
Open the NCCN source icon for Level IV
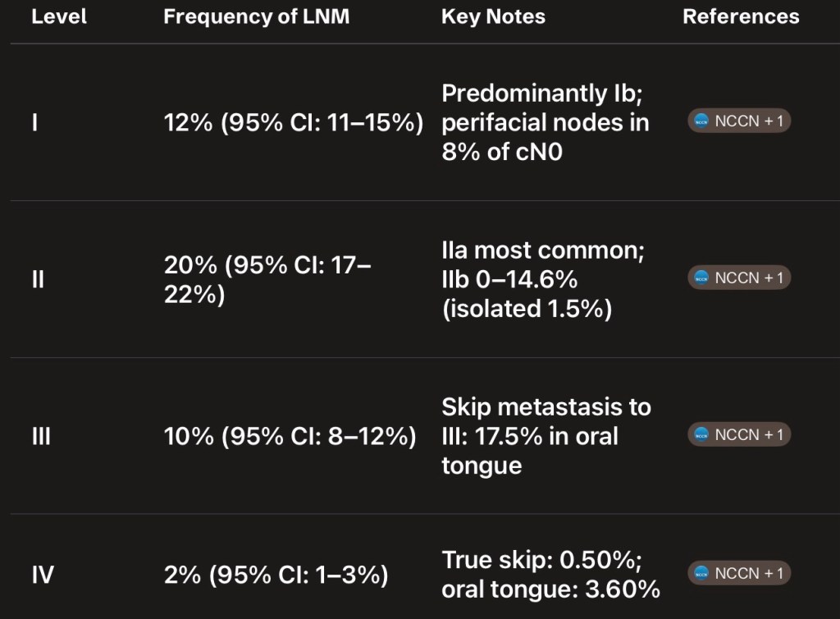click(x=701, y=573)
